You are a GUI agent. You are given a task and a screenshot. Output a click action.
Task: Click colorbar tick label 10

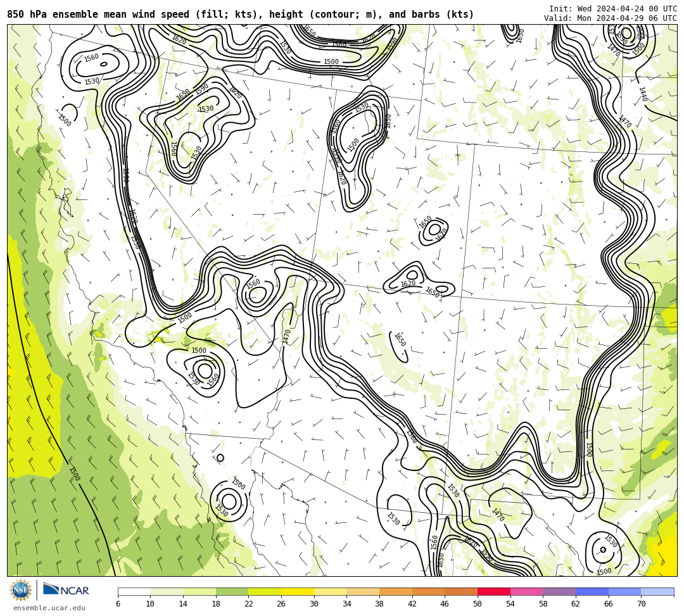(150, 604)
